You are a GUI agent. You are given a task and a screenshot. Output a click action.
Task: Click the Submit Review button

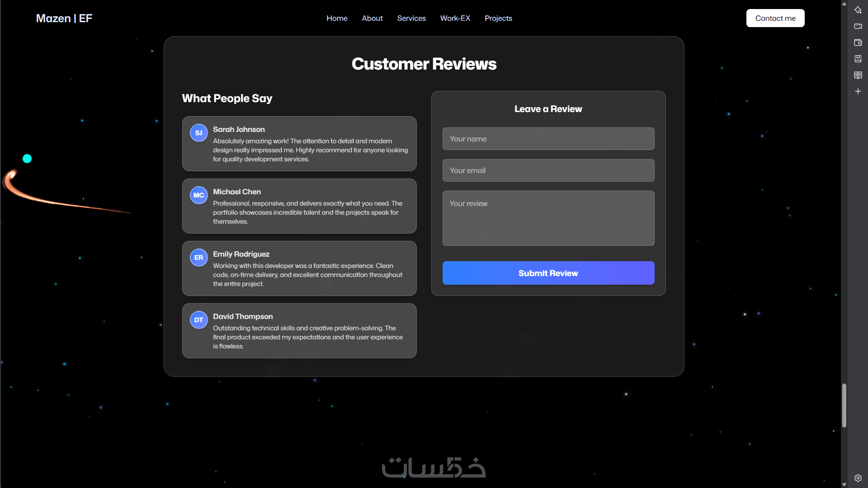[548, 273]
